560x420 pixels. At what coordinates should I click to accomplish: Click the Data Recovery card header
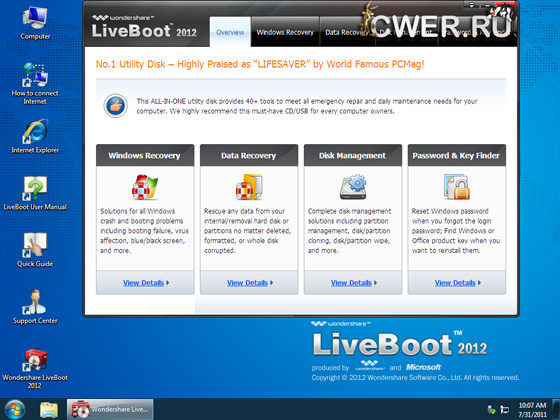(249, 155)
